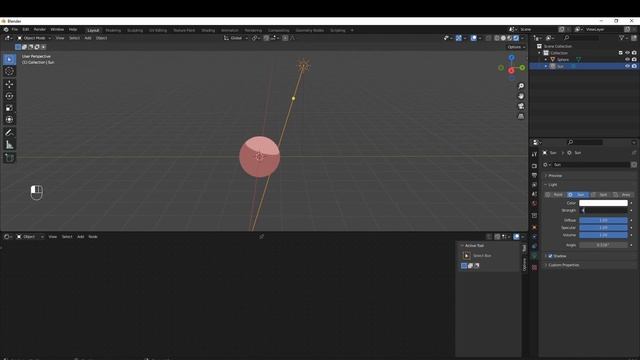Open the viewport View menu
This screenshot has height=360, width=640.
click(x=60, y=38)
